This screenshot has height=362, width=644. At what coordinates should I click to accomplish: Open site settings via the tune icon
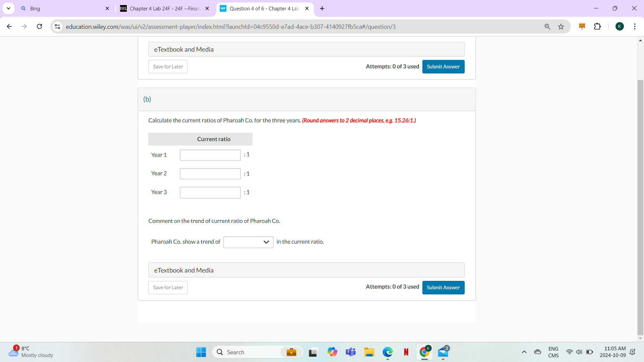point(57,26)
